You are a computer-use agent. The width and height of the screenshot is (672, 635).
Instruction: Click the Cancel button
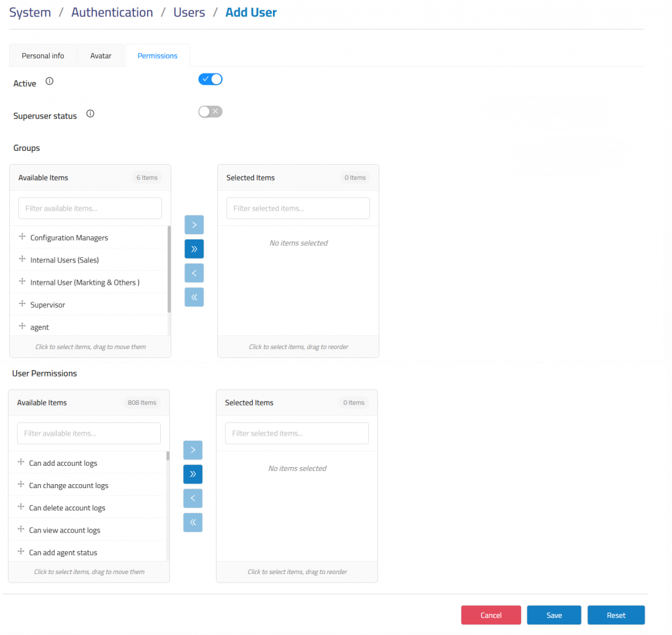[491, 615]
